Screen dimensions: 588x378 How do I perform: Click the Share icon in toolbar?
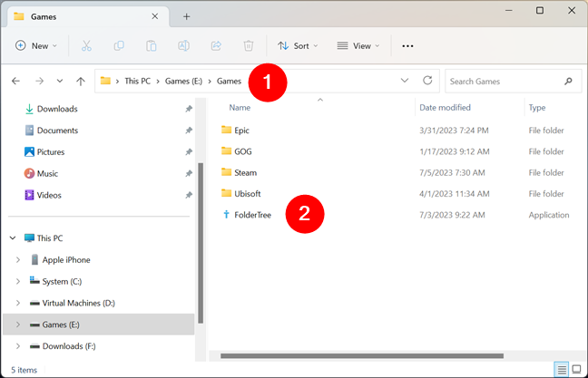pyautogui.click(x=216, y=45)
